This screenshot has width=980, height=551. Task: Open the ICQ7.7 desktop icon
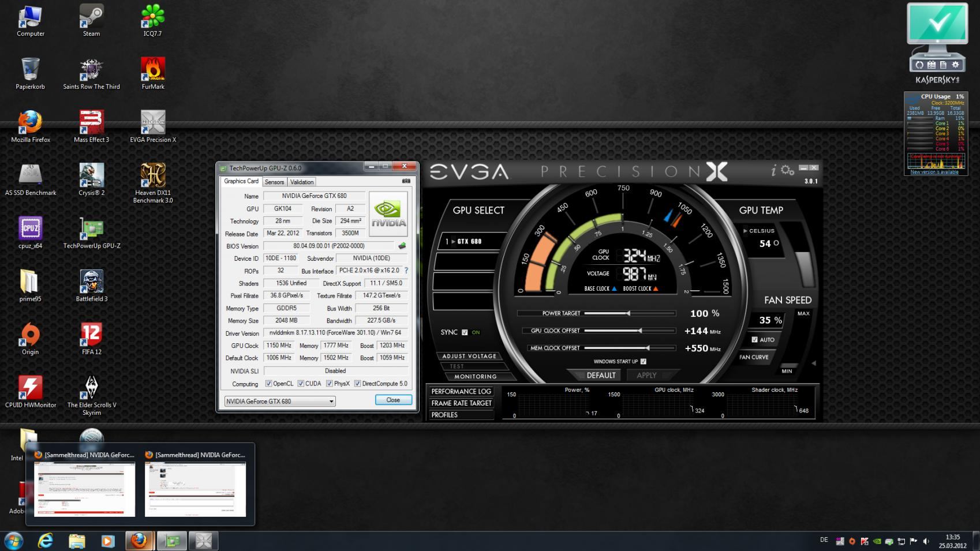coord(152,20)
